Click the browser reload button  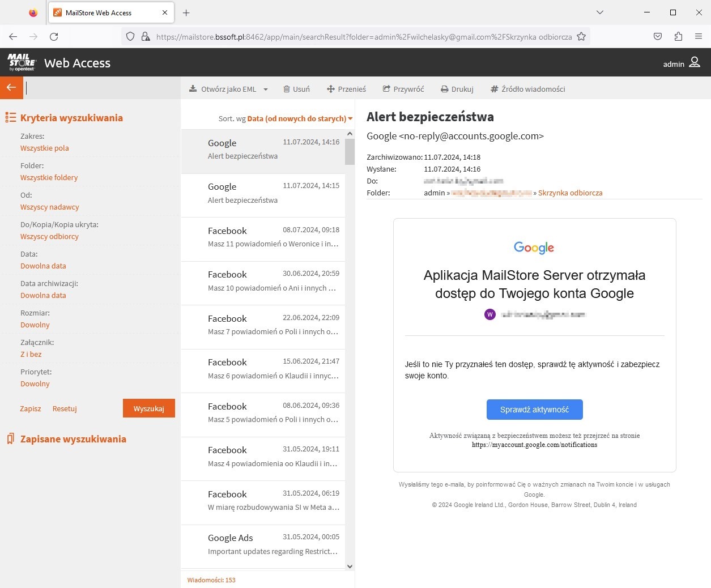point(54,37)
